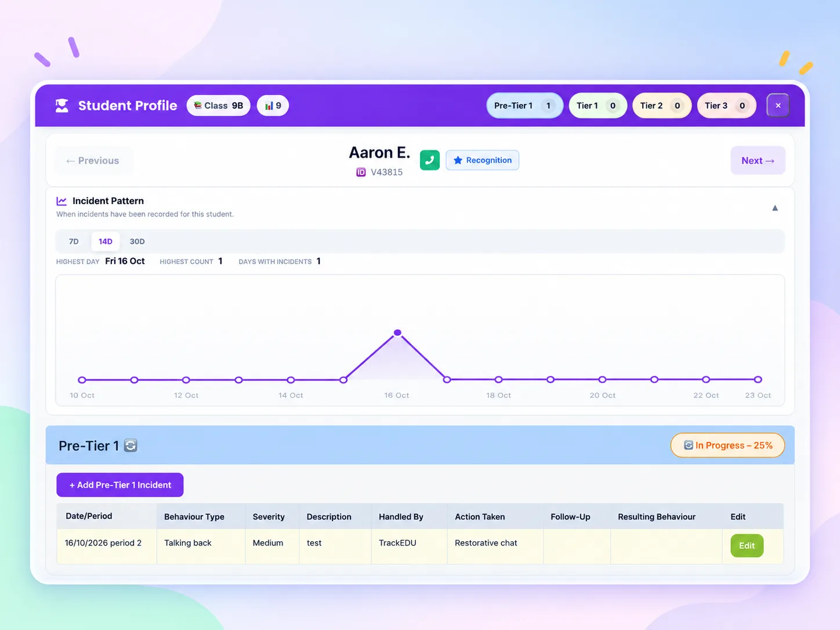Image resolution: width=840 pixels, height=630 pixels.
Task: Go to the Next student
Action: tap(758, 161)
